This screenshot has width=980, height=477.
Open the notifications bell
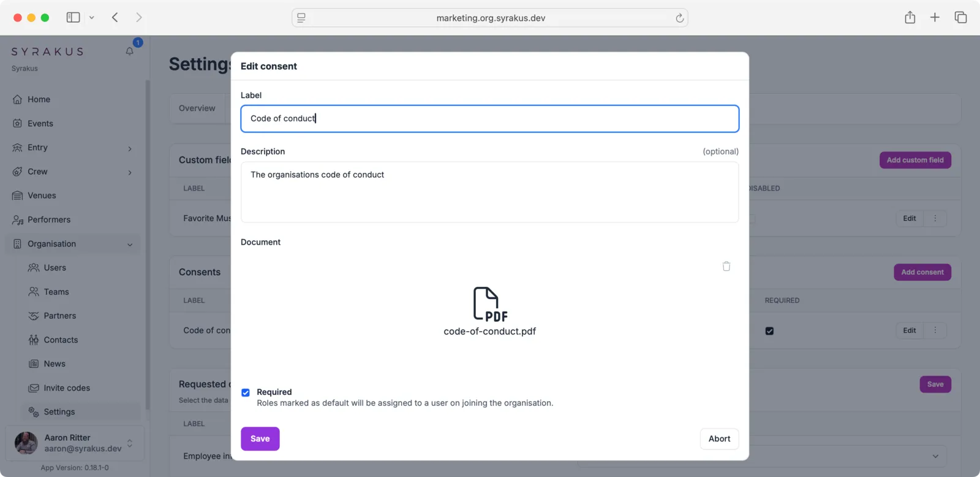pyautogui.click(x=129, y=52)
